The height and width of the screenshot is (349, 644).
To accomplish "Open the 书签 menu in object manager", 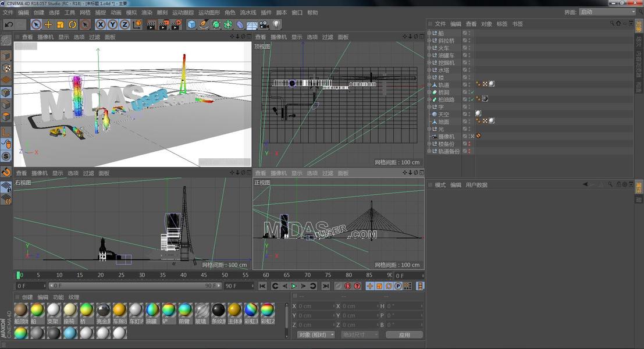I will coord(517,24).
